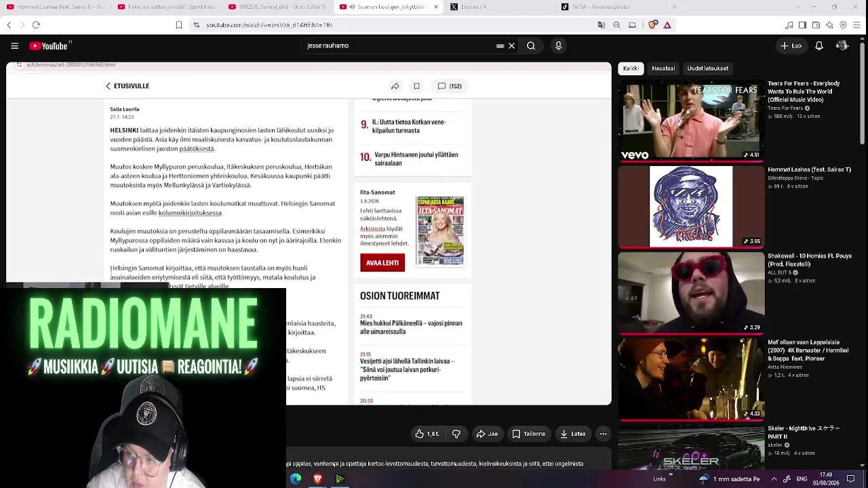Go back with the browser back arrow
The height and width of the screenshot is (488, 868).
click(x=9, y=25)
